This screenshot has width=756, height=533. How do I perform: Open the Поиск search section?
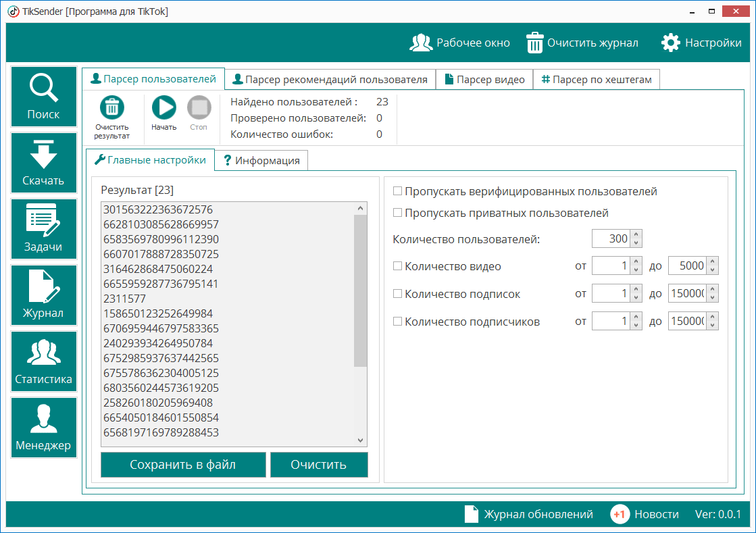43,97
